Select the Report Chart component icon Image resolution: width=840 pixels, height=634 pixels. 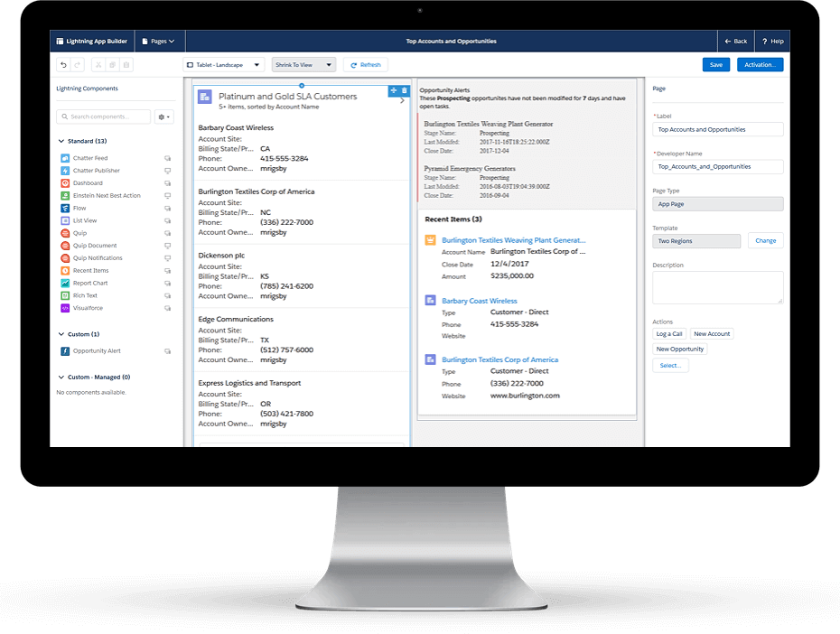tap(65, 283)
